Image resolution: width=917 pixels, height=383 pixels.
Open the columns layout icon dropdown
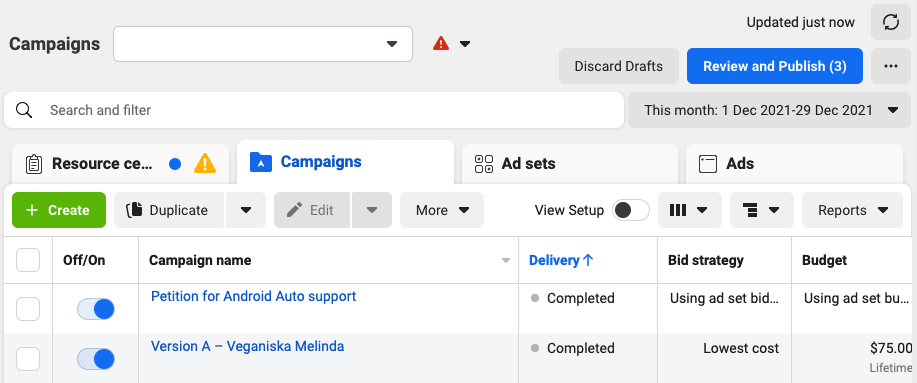click(690, 210)
